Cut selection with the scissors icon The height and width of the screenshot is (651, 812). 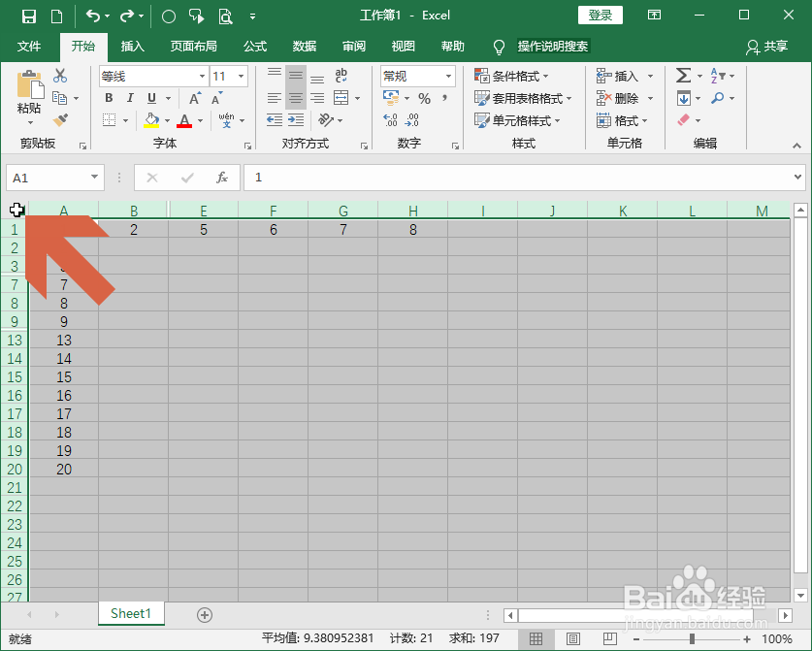60,76
